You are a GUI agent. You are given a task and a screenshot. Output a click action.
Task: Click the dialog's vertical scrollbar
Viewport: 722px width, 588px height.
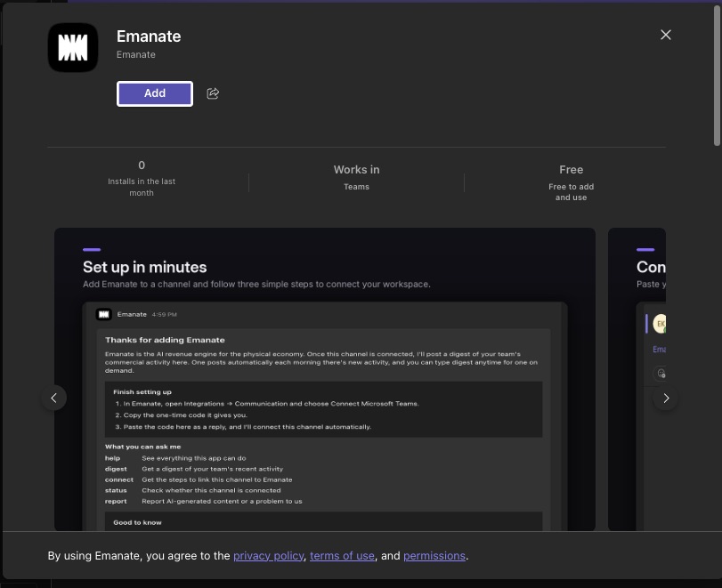pos(717,76)
